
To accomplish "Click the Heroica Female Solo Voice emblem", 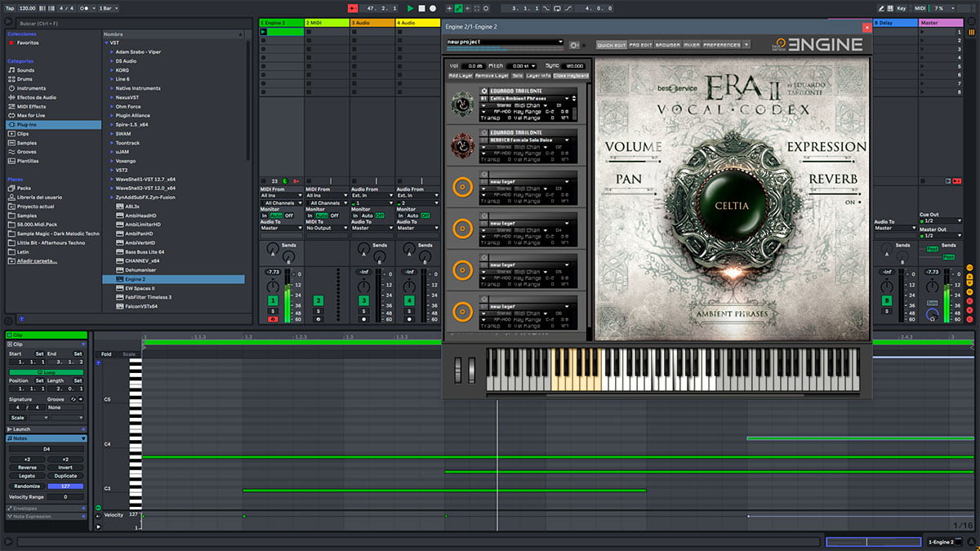I will (x=462, y=145).
